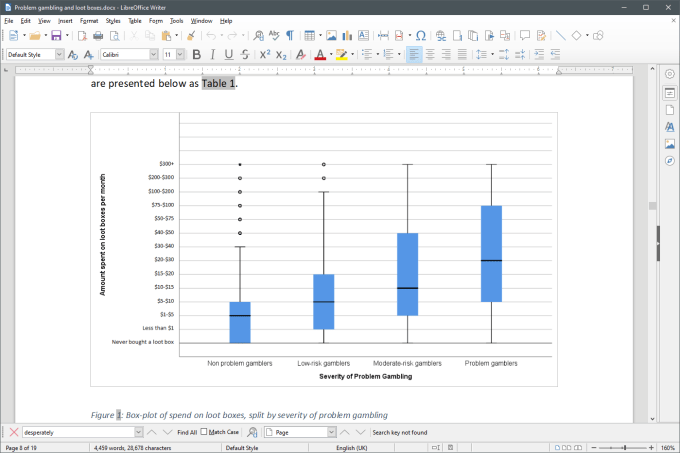Toggle formatting marks (pilcrow) icon
This screenshot has width=680, height=453.
coord(289,36)
